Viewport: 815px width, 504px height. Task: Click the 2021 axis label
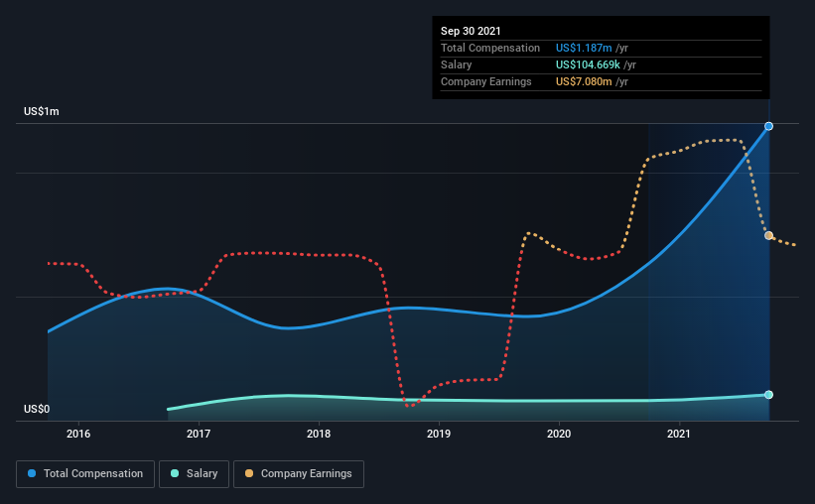(x=679, y=434)
